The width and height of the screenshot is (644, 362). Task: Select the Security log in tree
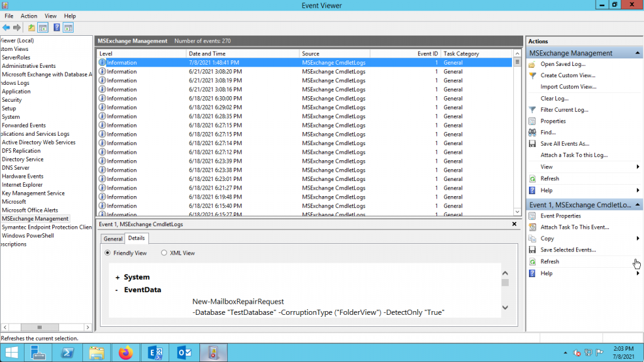pos(11,100)
